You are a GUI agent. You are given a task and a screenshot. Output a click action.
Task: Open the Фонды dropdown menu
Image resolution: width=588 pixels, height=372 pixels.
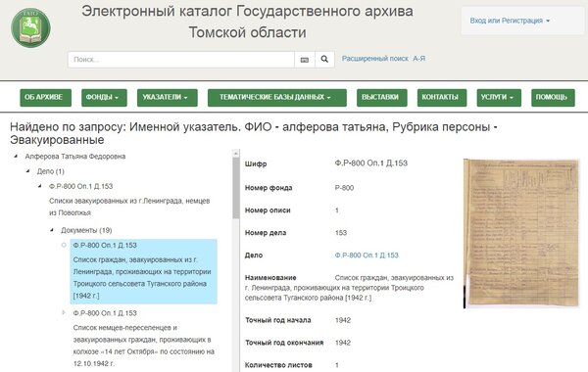point(104,97)
